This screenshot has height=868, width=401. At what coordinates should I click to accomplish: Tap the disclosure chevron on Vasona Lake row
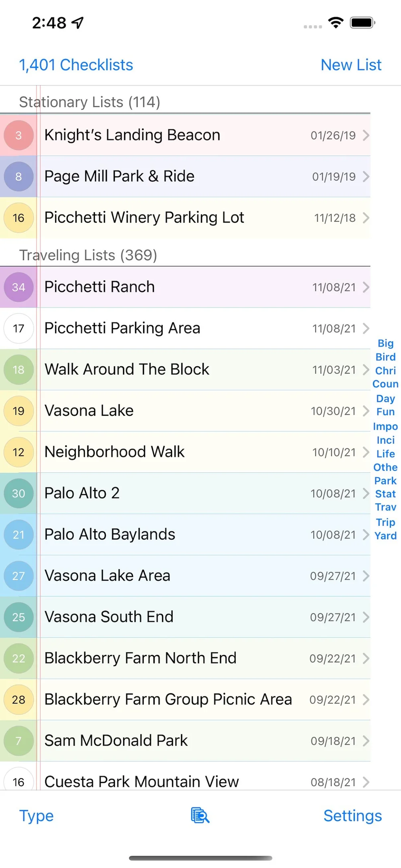[x=366, y=411]
